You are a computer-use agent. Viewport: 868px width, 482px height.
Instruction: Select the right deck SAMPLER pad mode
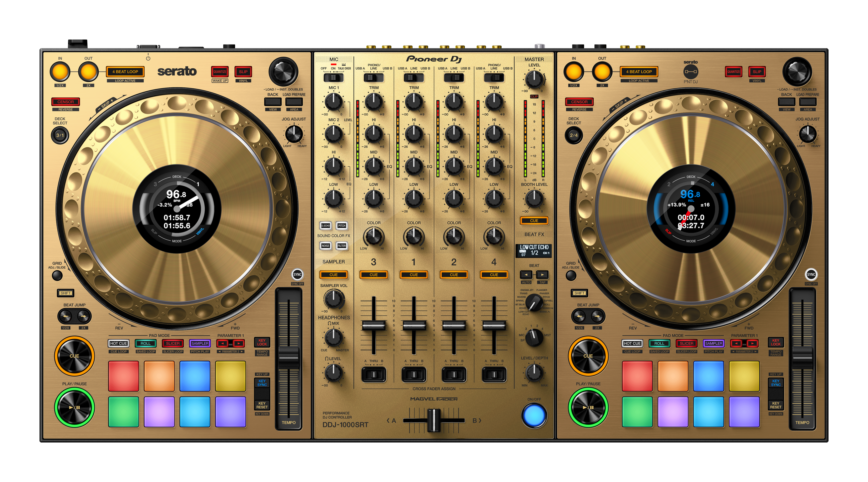714,343
